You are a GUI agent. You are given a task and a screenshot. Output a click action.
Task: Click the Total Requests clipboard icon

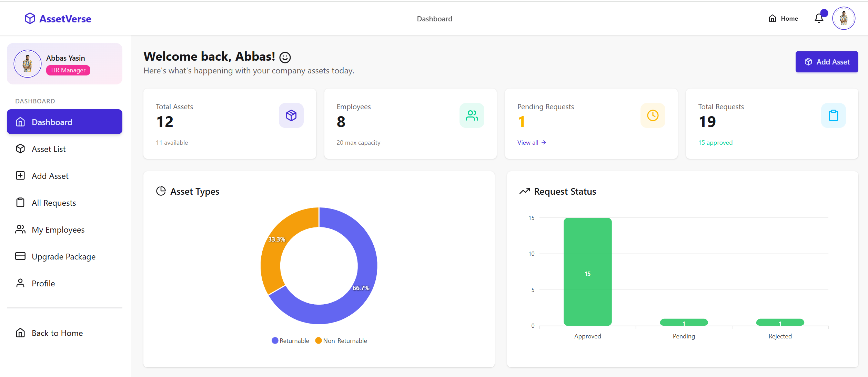click(833, 115)
